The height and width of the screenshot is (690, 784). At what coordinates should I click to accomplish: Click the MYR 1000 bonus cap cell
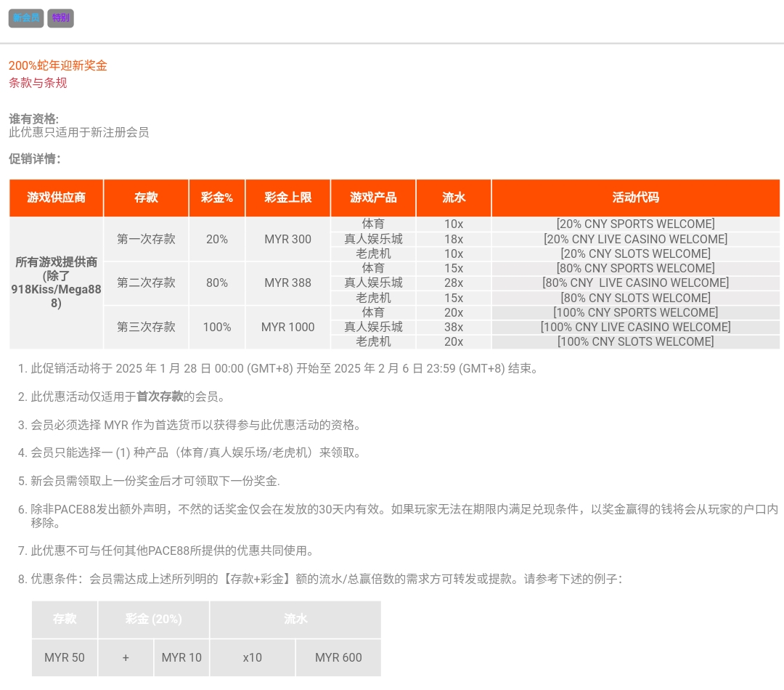tap(287, 327)
